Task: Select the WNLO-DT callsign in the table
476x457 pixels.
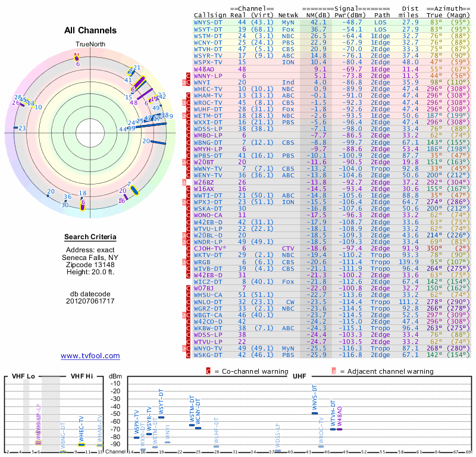Action: 208,302
